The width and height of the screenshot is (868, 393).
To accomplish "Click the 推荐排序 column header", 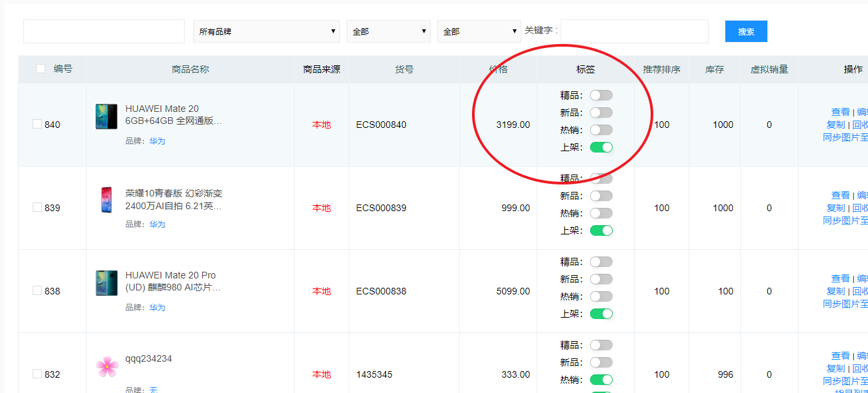I will point(661,69).
